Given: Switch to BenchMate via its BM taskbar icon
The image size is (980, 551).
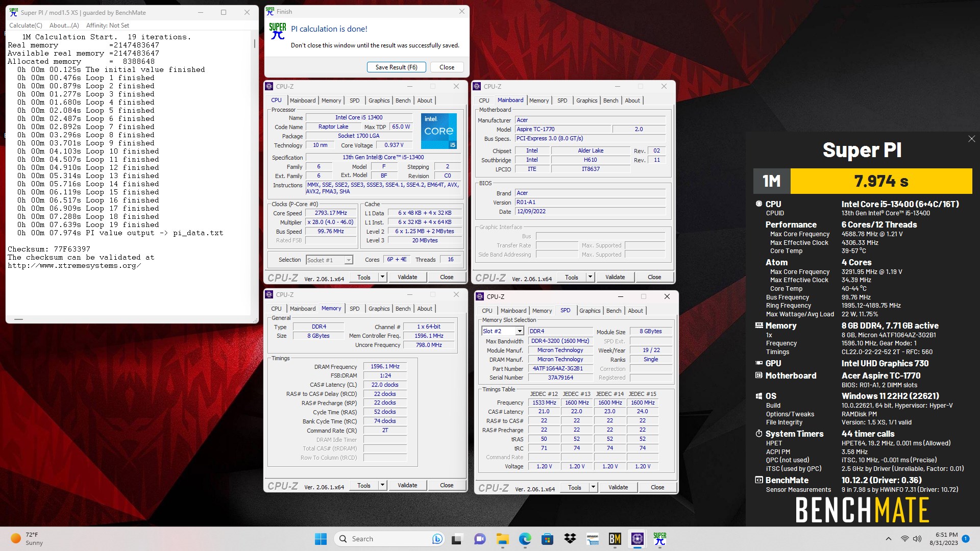Looking at the screenshot, I should click(615, 539).
